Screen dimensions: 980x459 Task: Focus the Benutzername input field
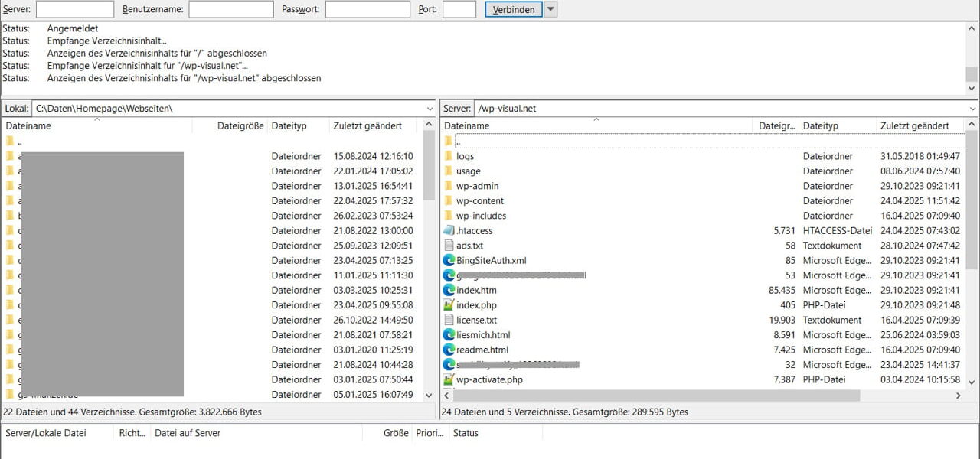click(231, 9)
